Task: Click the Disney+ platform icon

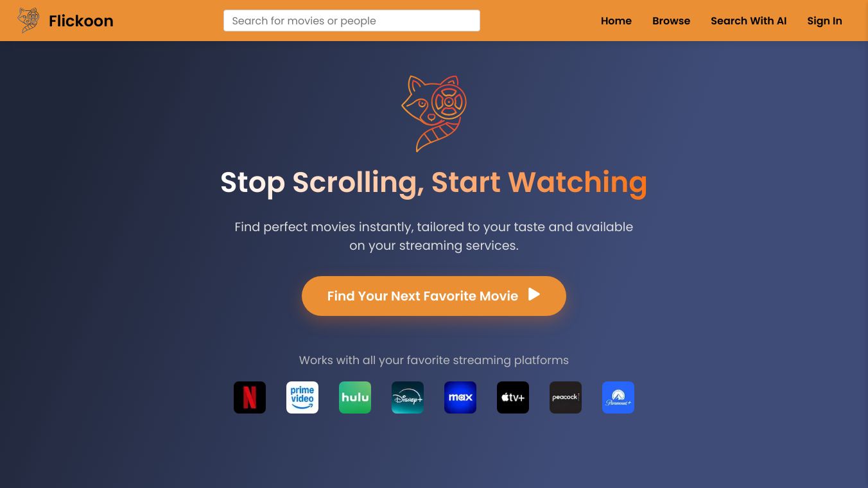Action: tap(408, 397)
